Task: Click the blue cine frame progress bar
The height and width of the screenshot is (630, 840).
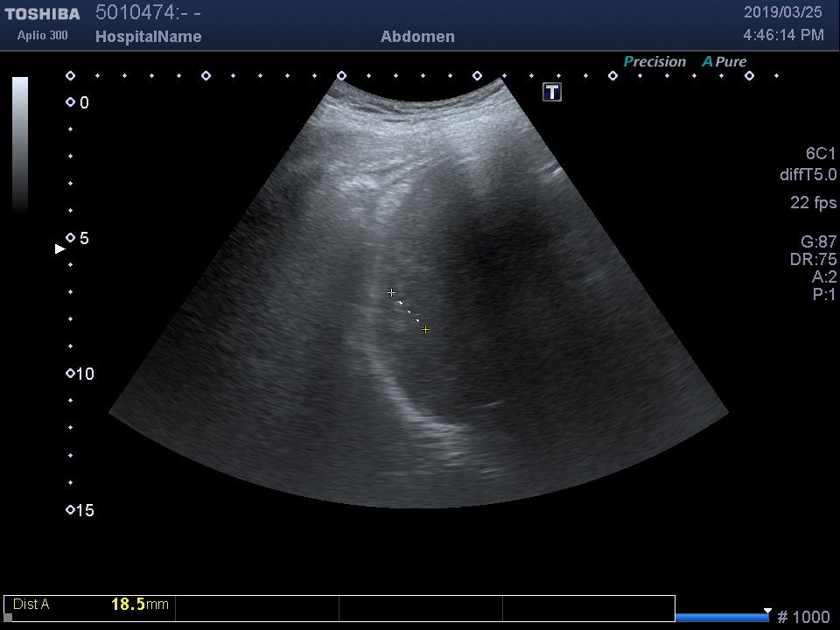Action: click(x=721, y=618)
